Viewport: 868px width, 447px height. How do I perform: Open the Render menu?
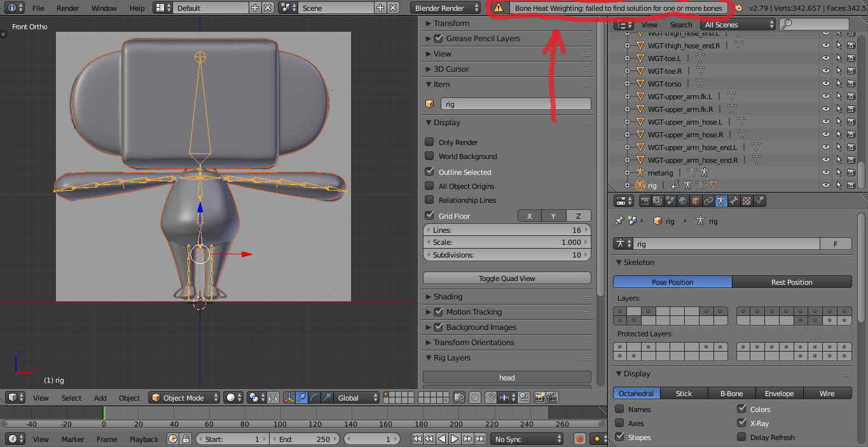click(x=68, y=8)
